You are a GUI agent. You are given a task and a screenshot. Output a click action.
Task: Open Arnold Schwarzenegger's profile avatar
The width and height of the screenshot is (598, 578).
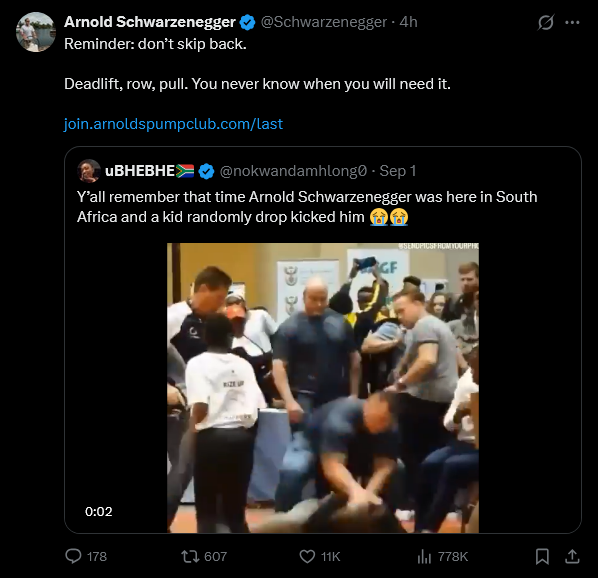36,32
